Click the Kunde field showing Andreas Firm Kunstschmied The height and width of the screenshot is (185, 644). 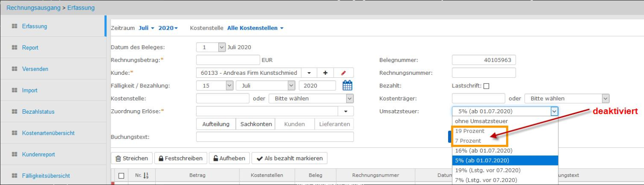pos(249,73)
